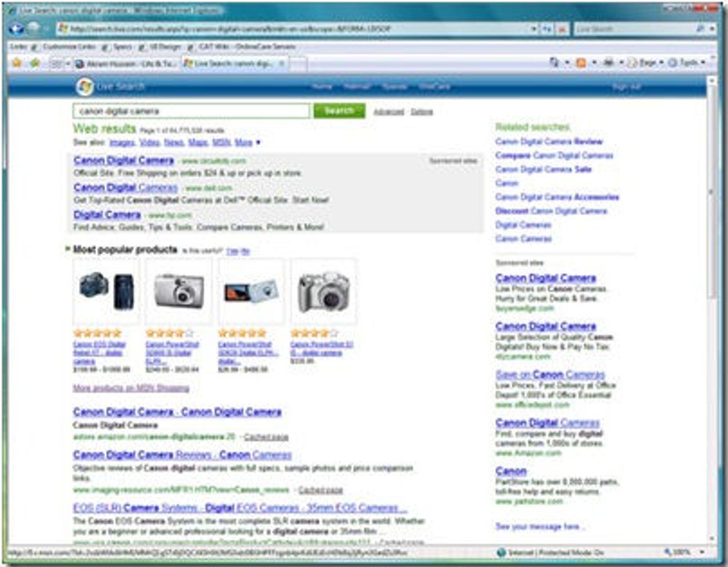Click the Specs link in Links bar

click(122, 47)
